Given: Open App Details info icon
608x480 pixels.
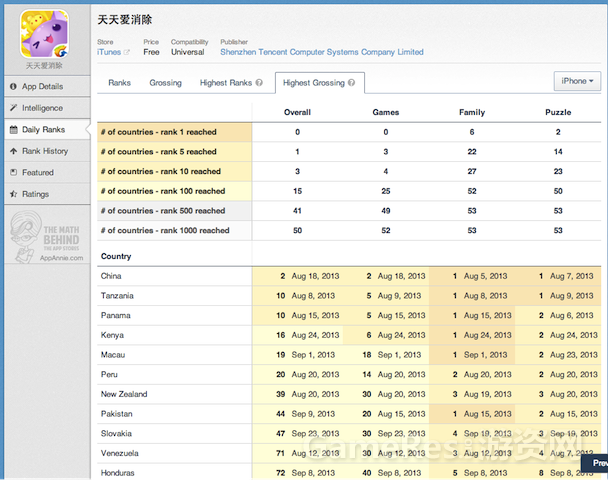Looking at the screenshot, I should pos(13,86).
